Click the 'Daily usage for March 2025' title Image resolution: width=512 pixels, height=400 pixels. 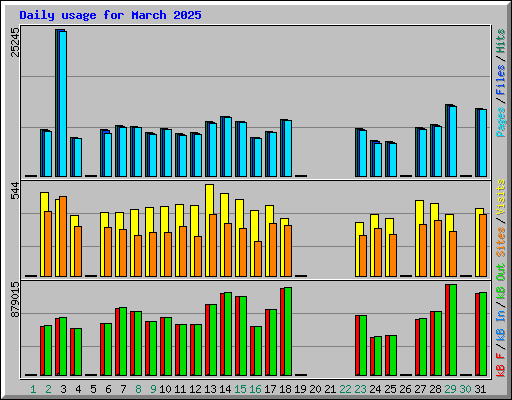point(110,15)
